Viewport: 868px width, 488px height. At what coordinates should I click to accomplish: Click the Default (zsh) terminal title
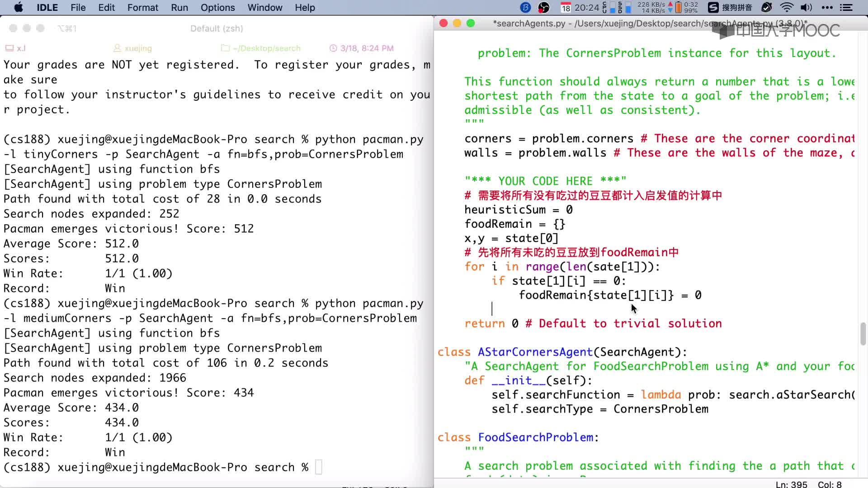tap(217, 28)
